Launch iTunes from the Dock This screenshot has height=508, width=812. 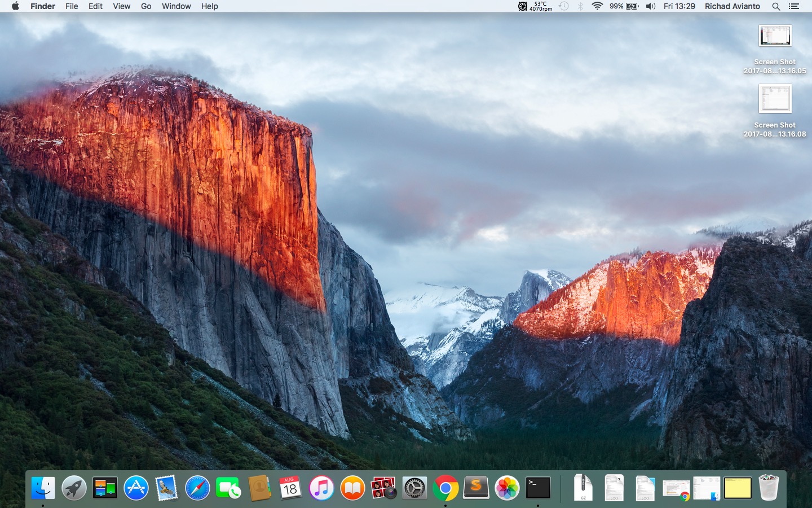pos(321,488)
